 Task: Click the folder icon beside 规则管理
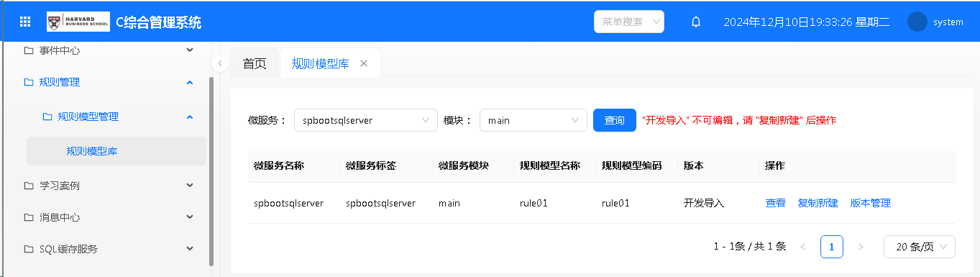pos(29,82)
